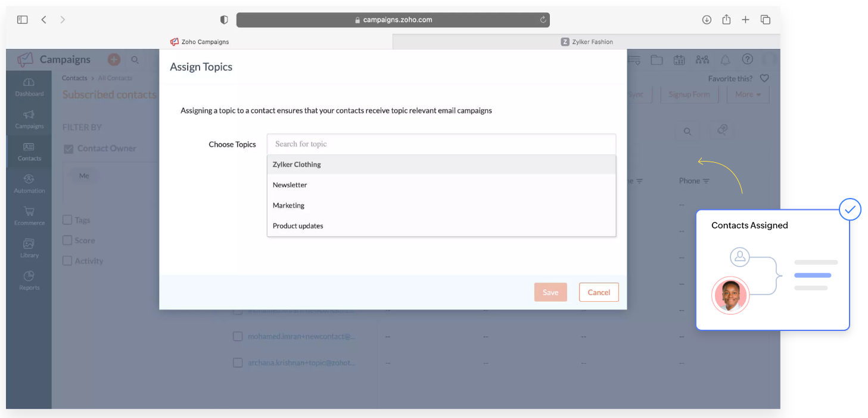The height and width of the screenshot is (418, 868).
Task: Click the notifications bell icon
Action: [x=725, y=60]
